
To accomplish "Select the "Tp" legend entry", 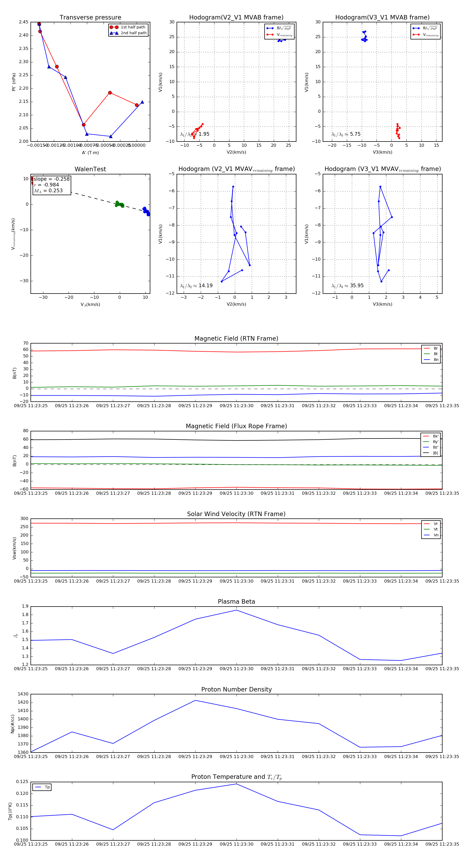I will point(42,787).
